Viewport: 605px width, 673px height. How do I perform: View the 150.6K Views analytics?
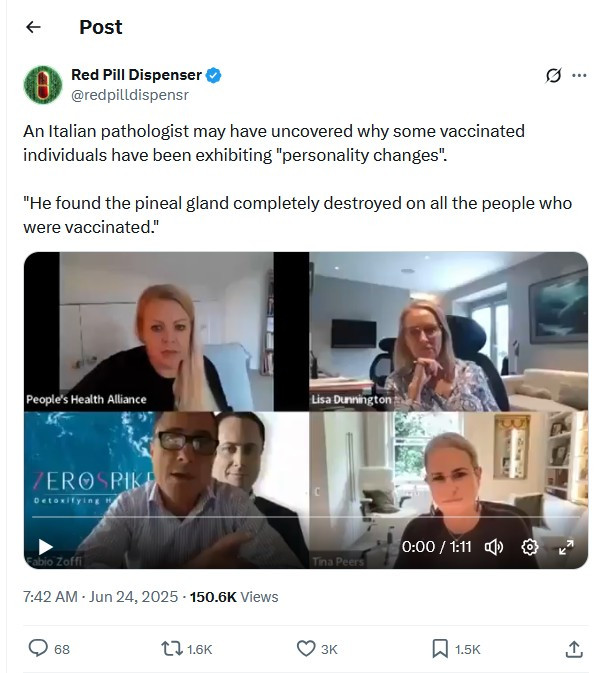[234, 597]
